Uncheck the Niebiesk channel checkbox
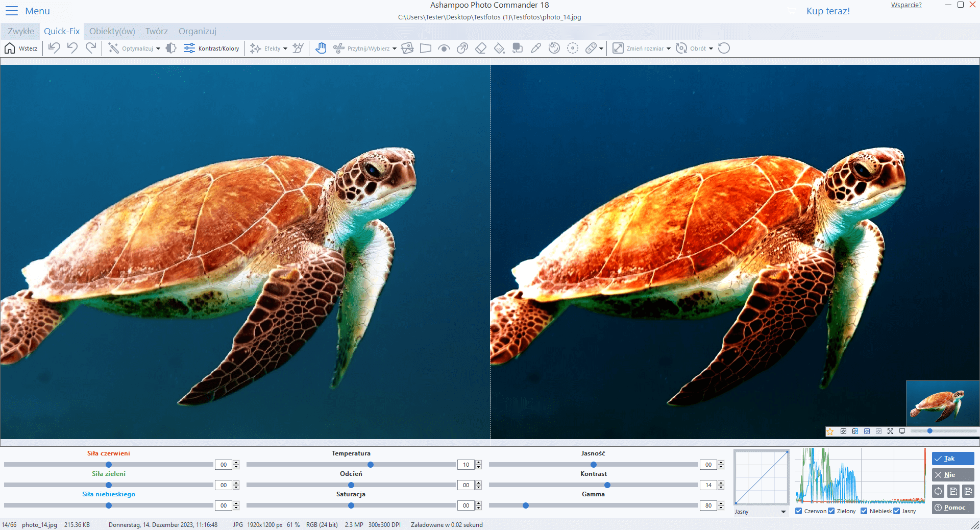The height and width of the screenshot is (530, 980). (x=864, y=511)
